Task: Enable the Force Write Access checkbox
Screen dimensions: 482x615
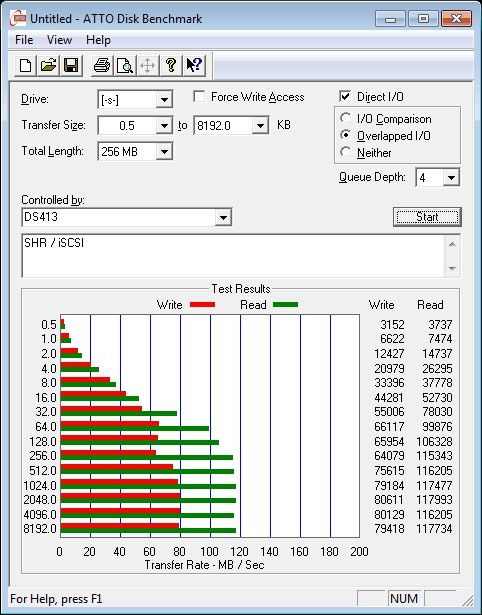Action: [199, 96]
